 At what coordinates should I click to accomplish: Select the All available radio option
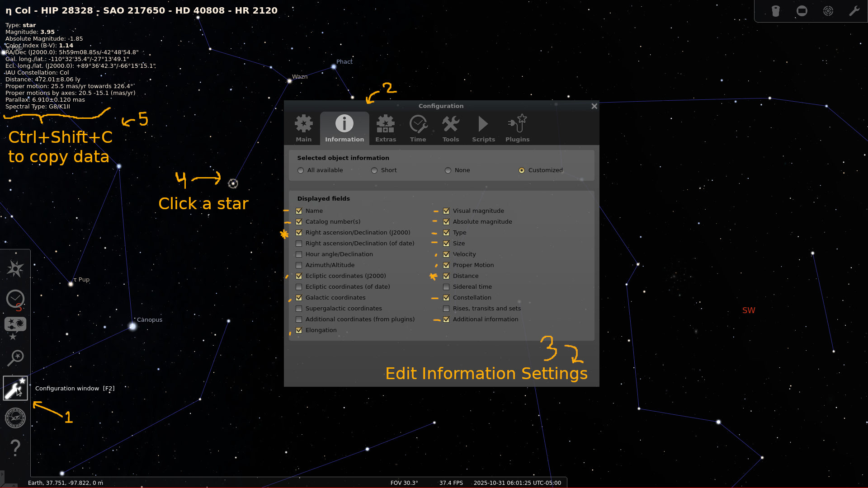coord(301,170)
